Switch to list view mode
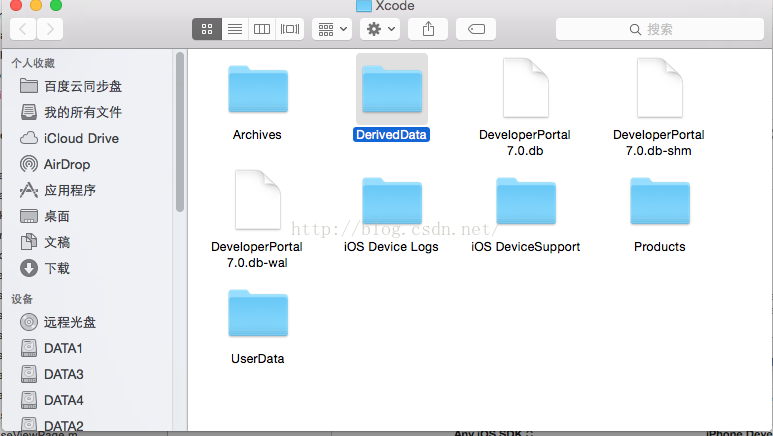The width and height of the screenshot is (773, 436). point(235,29)
